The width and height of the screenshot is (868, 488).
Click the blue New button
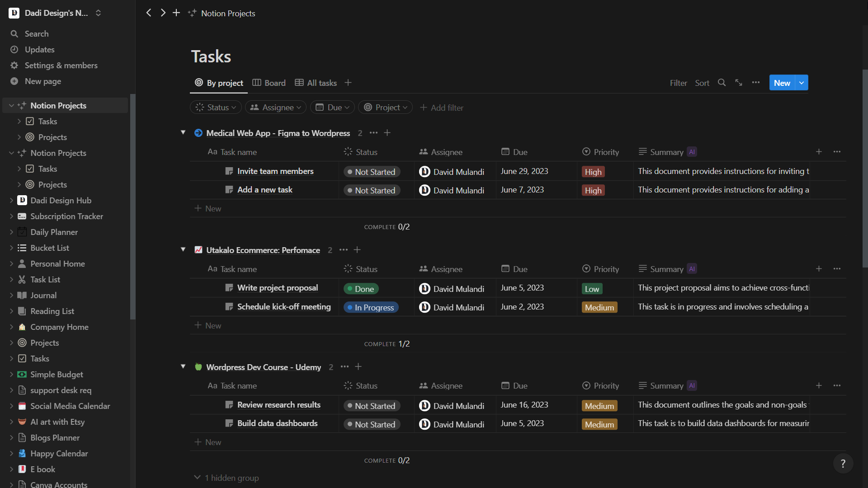pyautogui.click(x=782, y=83)
